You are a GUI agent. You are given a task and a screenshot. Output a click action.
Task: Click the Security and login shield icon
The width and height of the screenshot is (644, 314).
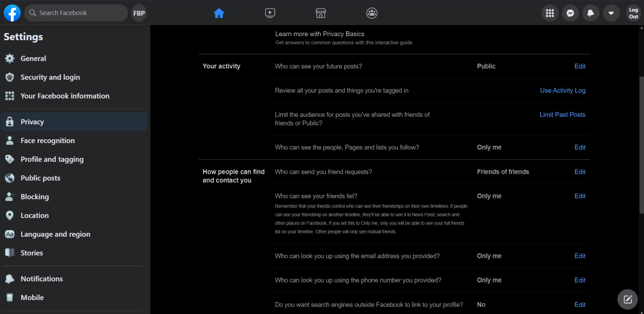tap(10, 77)
